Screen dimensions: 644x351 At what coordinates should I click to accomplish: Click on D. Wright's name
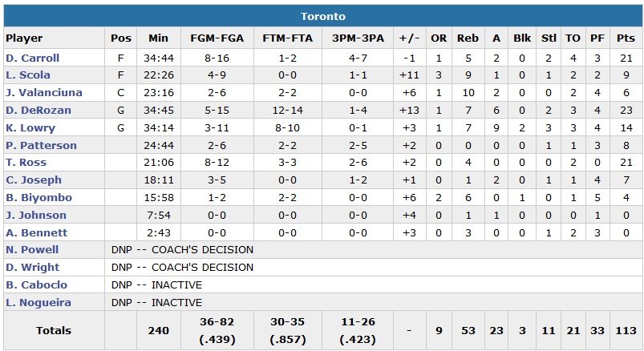[x=32, y=268]
